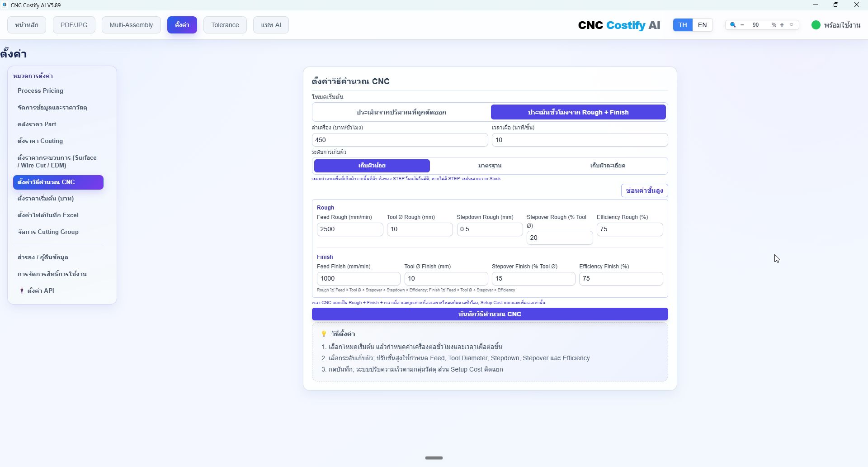Open จัดการข้อมูลและราคาวัสดุ in the sidebar

(x=58, y=108)
